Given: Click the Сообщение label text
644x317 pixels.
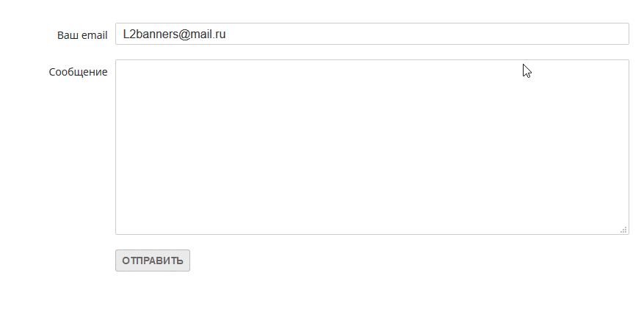Looking at the screenshot, I should click(x=78, y=72).
